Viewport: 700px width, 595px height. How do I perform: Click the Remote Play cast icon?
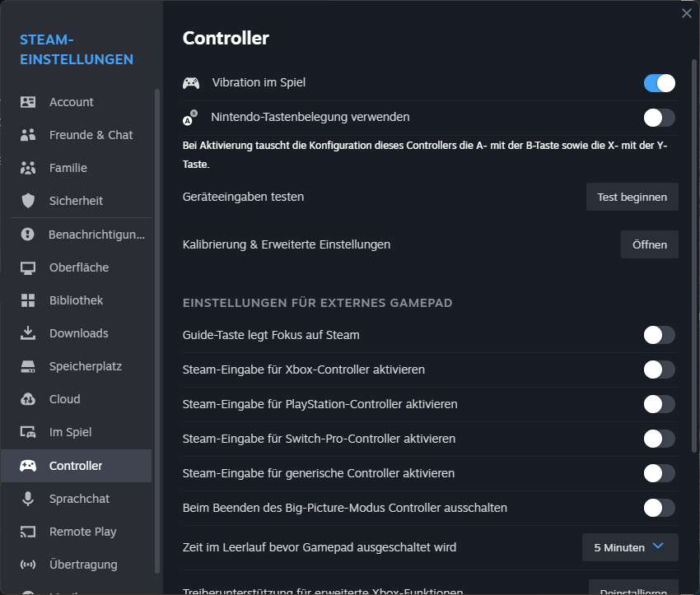click(x=28, y=532)
